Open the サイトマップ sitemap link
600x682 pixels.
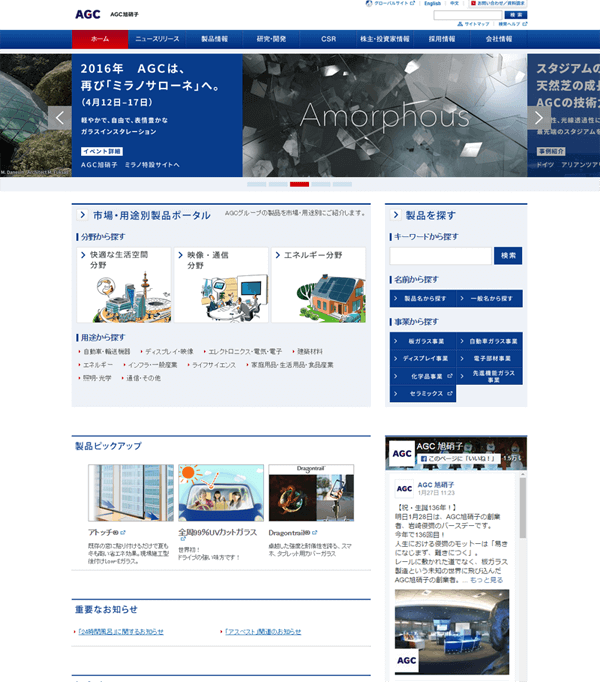(473, 24)
